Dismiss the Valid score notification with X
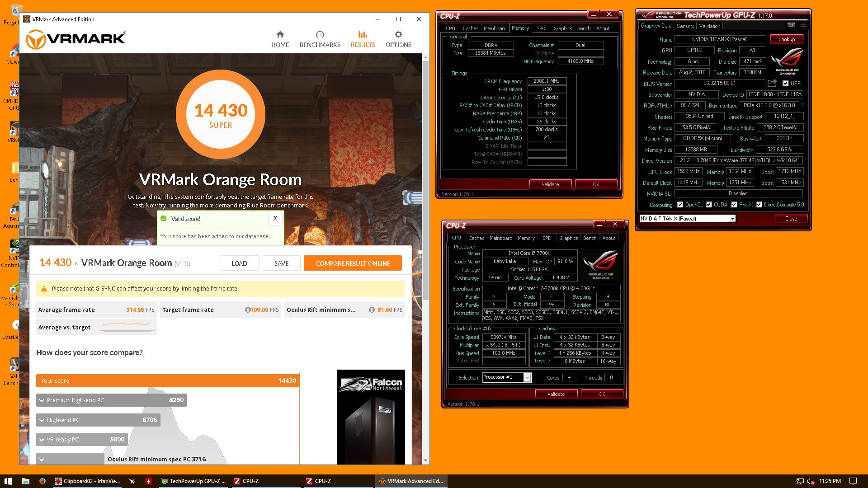This screenshot has height=488, width=868. 275,219
